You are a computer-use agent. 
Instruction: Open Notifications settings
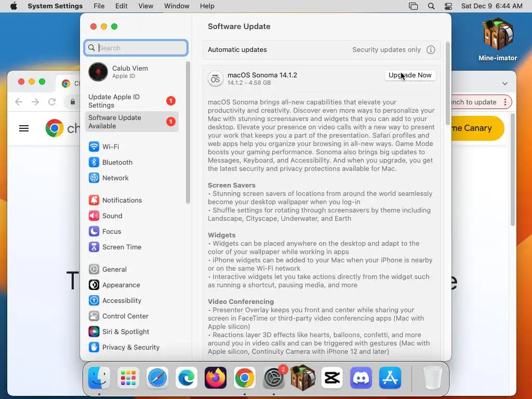[132, 200]
